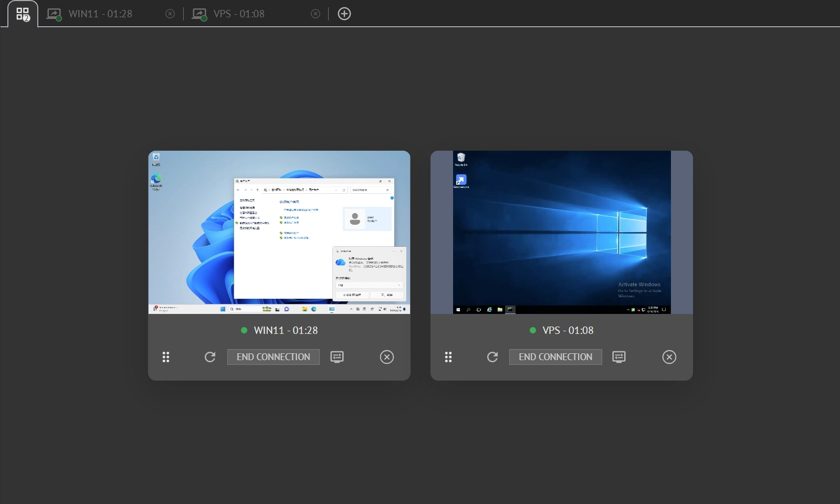Close the WIN11 session tab

170,14
